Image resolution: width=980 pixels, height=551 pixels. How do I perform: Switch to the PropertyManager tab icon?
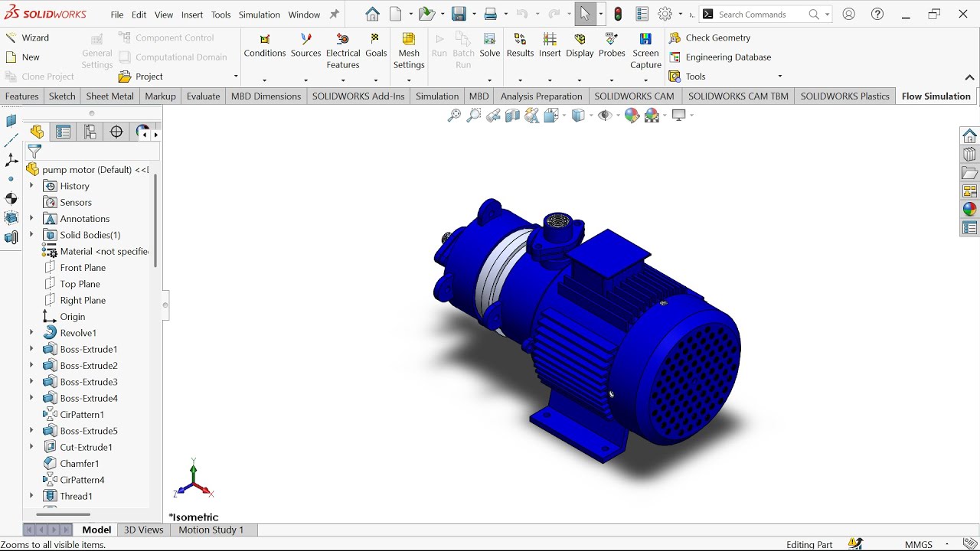64,132
